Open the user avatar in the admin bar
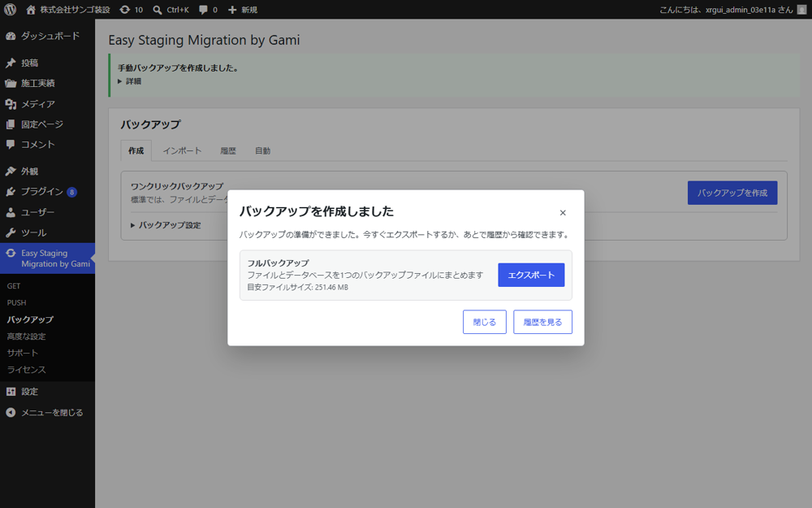This screenshot has width=812, height=508. [x=801, y=9]
